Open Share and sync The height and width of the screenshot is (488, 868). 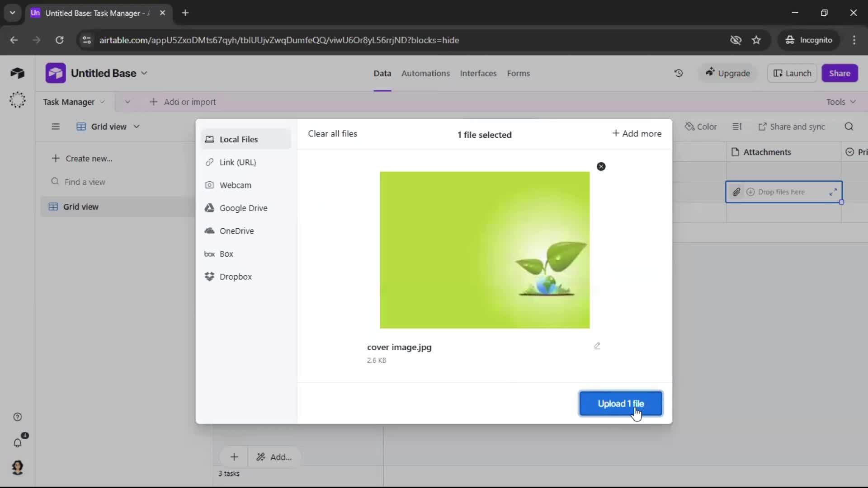click(792, 127)
